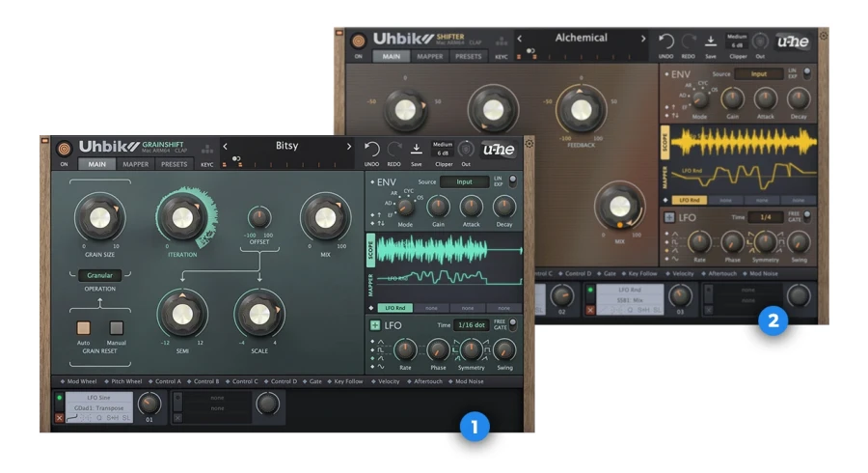Viewport: 868px width, 473px height.
Task: Open the gear settings icon on Grainshift
Action: pos(529,144)
